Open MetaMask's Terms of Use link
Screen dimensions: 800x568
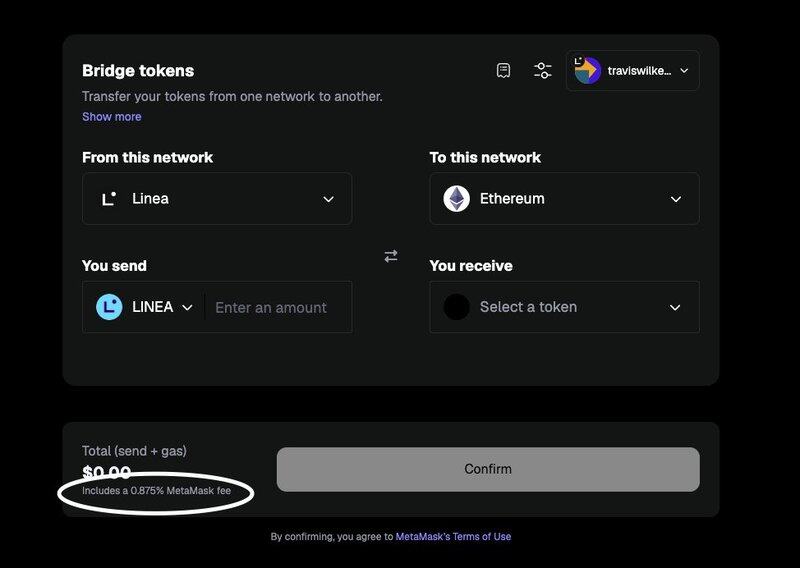click(x=453, y=536)
